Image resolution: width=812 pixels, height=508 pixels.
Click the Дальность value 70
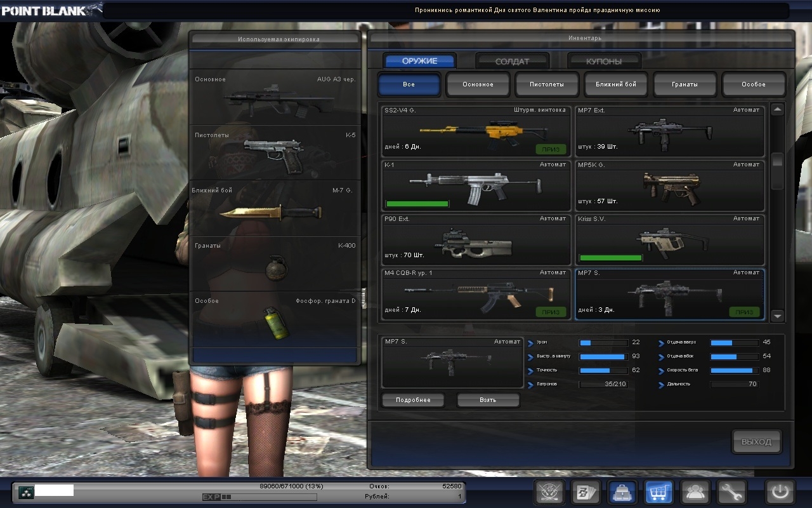pos(752,384)
